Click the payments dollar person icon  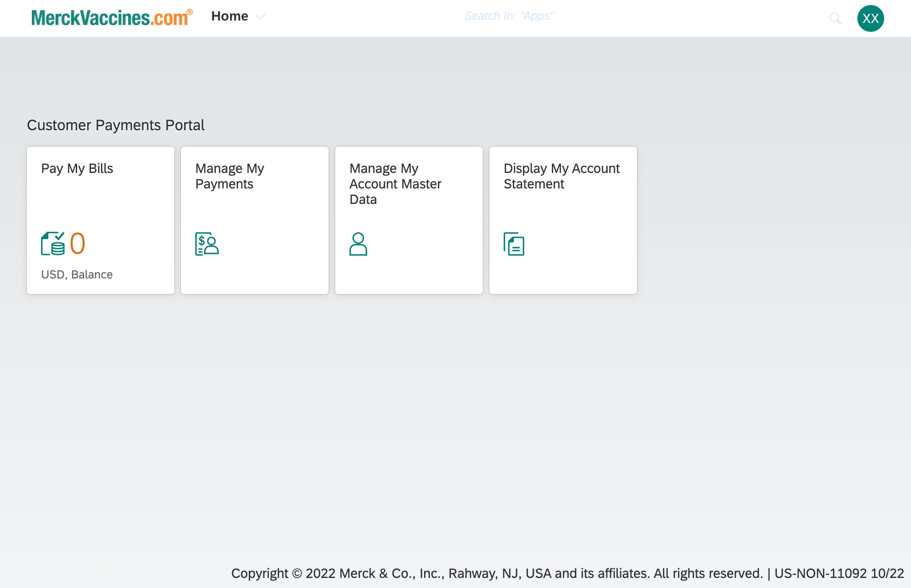pos(207,244)
